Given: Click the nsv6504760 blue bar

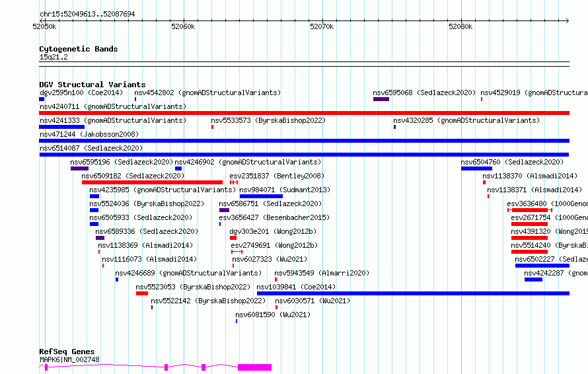Looking at the screenshot, I should click(x=476, y=168).
